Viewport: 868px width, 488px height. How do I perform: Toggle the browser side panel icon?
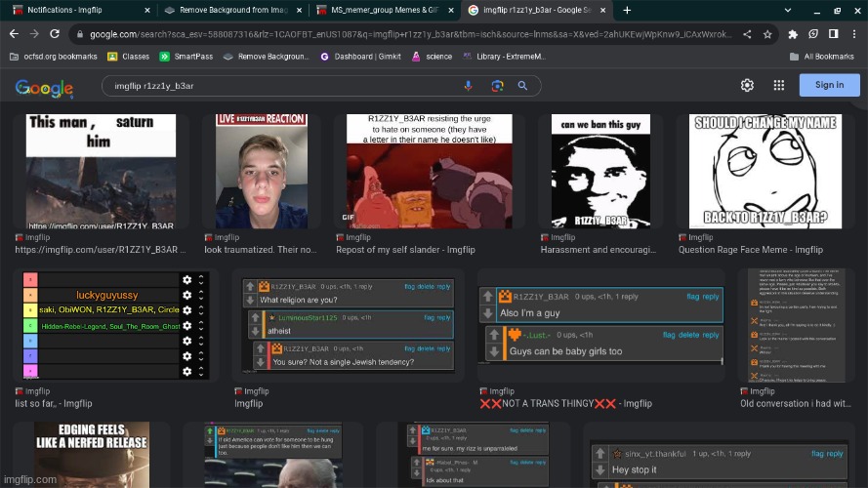(833, 34)
